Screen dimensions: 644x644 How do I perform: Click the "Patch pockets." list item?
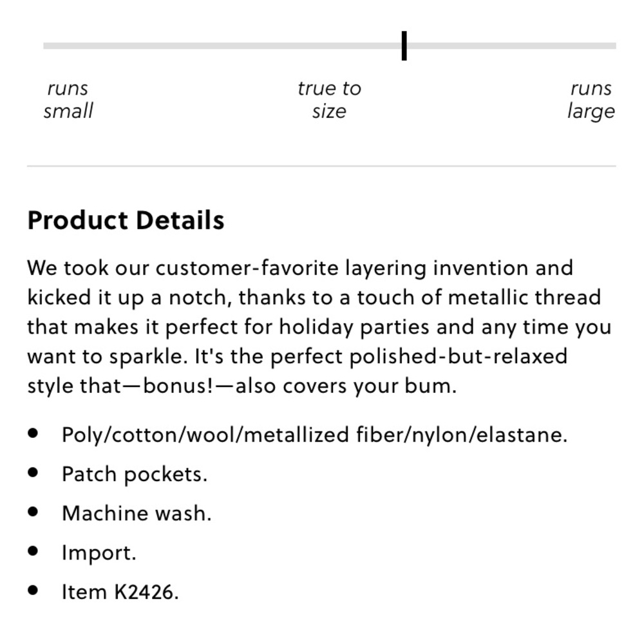135,474
